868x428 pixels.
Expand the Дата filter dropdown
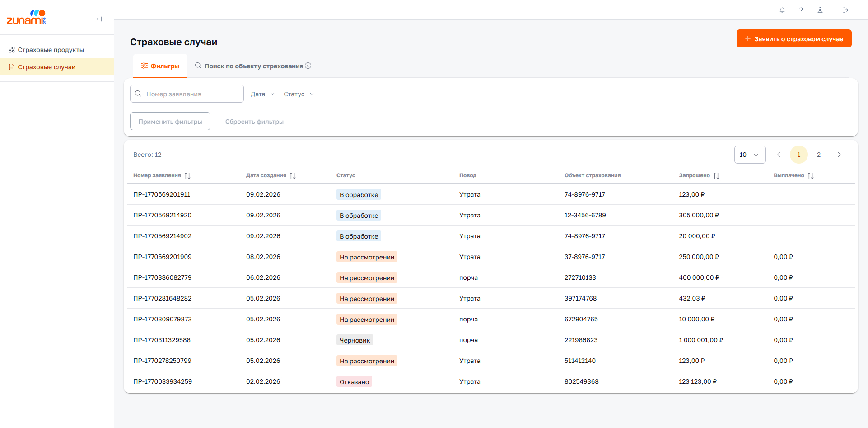pyautogui.click(x=262, y=94)
